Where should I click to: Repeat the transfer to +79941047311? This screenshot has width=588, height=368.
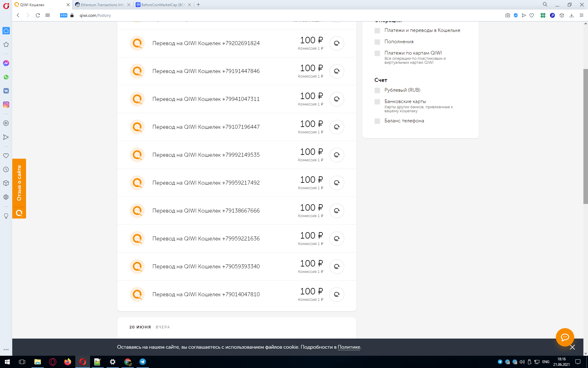[337, 99]
